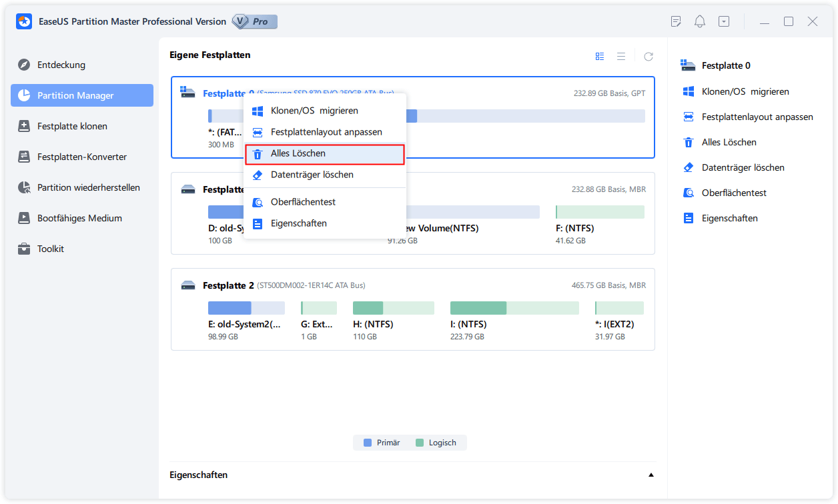Click the 232.89 GB Basis, GPT label
This screenshot has height=504, width=838.
pos(610,93)
